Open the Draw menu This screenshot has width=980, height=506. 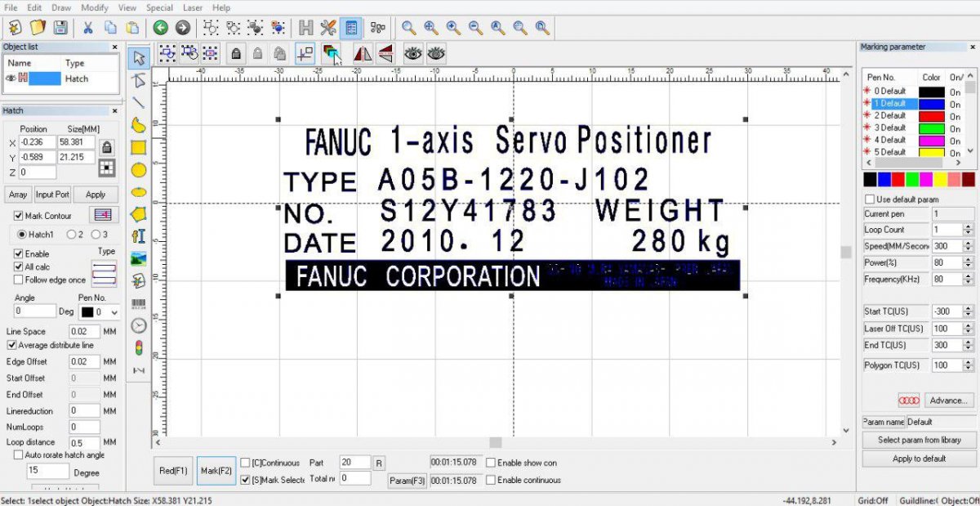point(61,7)
